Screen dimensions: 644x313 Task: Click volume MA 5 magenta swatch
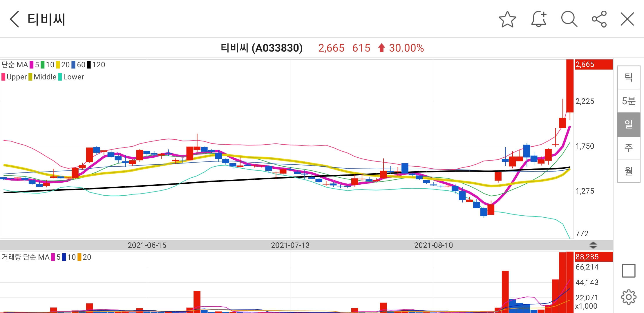tap(53, 257)
